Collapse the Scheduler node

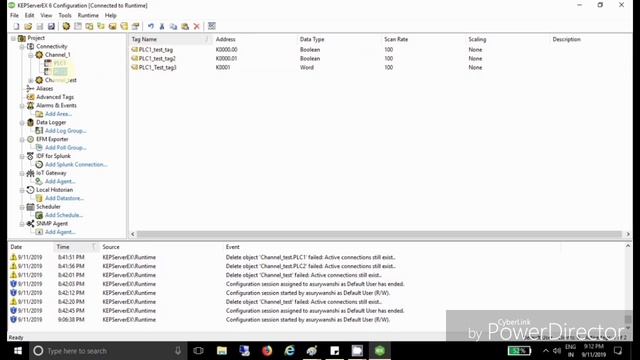click(x=22, y=207)
